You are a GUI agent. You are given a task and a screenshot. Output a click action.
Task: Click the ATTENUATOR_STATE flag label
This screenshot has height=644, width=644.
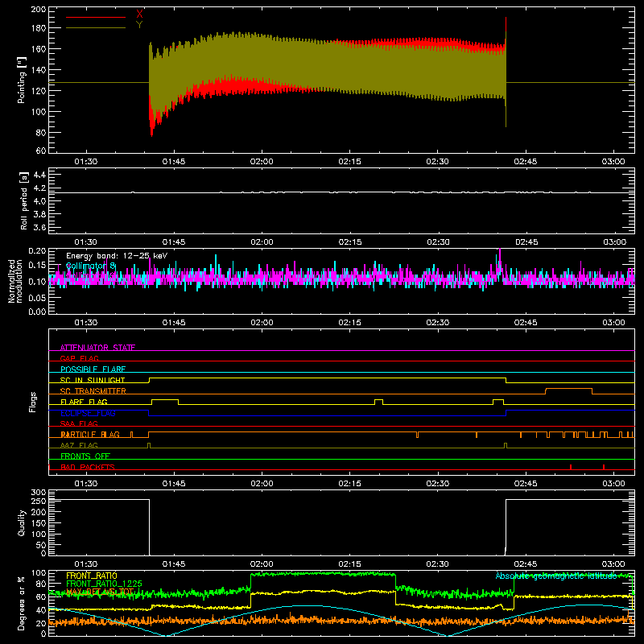point(97,348)
